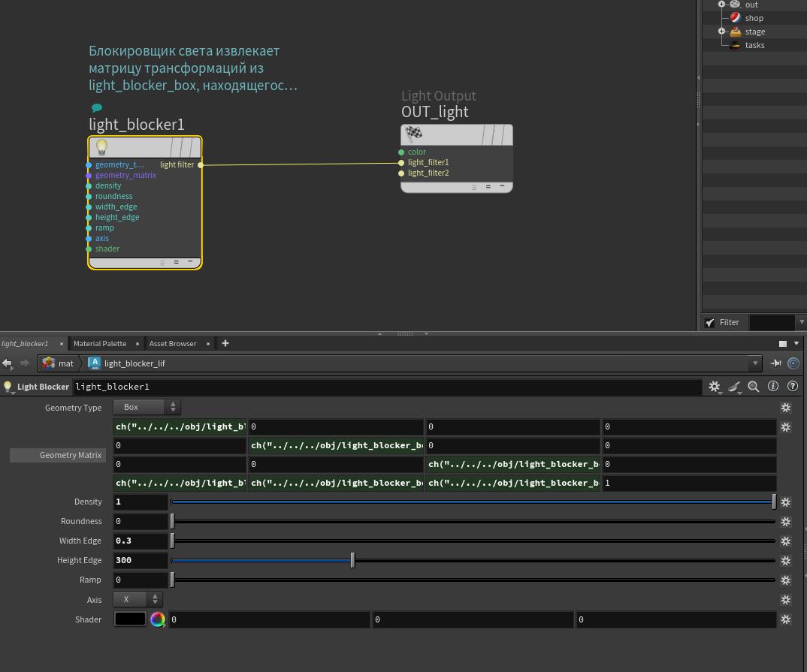Image resolution: width=807 pixels, height=672 pixels.
Task: Toggle the Filter checkmark in tree panel
Action: click(x=709, y=322)
